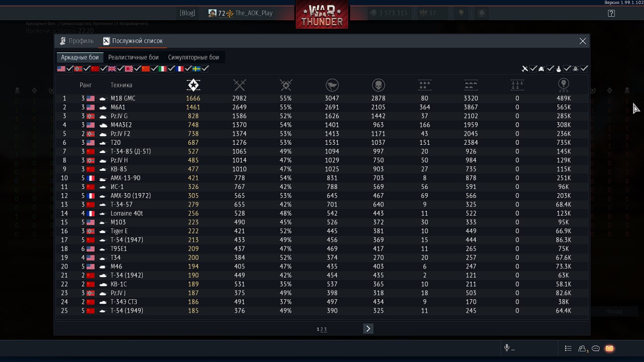This screenshot has width=644, height=362.
Task: Sort by crossed swords battles column icon
Action: 239,85
